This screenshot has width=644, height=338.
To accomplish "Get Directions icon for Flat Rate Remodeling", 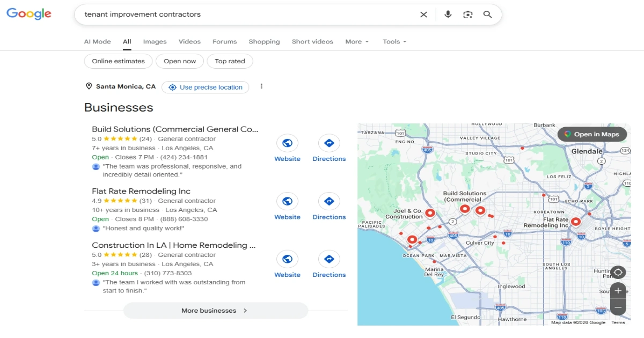I will tap(329, 201).
